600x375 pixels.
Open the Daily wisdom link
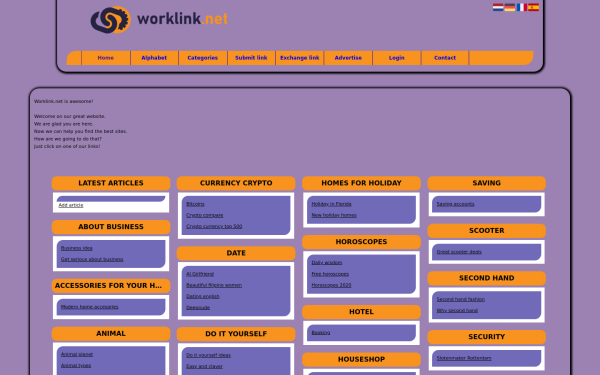click(327, 263)
